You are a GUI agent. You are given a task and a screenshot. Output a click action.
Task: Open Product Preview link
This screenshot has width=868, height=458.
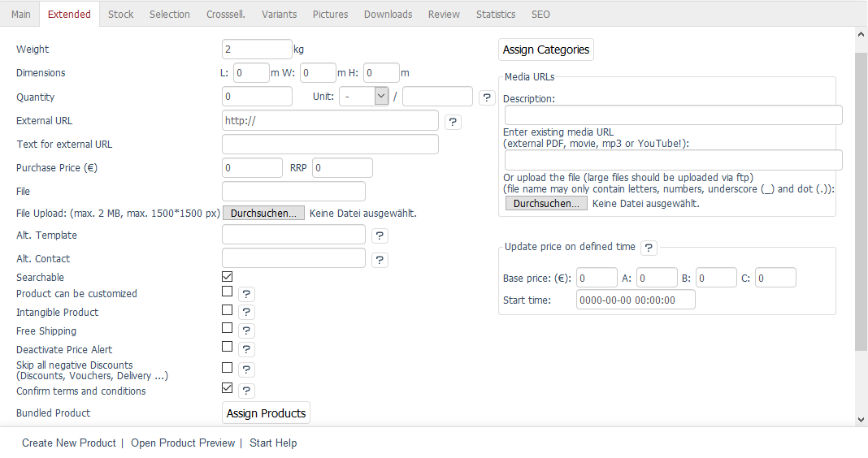pyautogui.click(x=183, y=443)
